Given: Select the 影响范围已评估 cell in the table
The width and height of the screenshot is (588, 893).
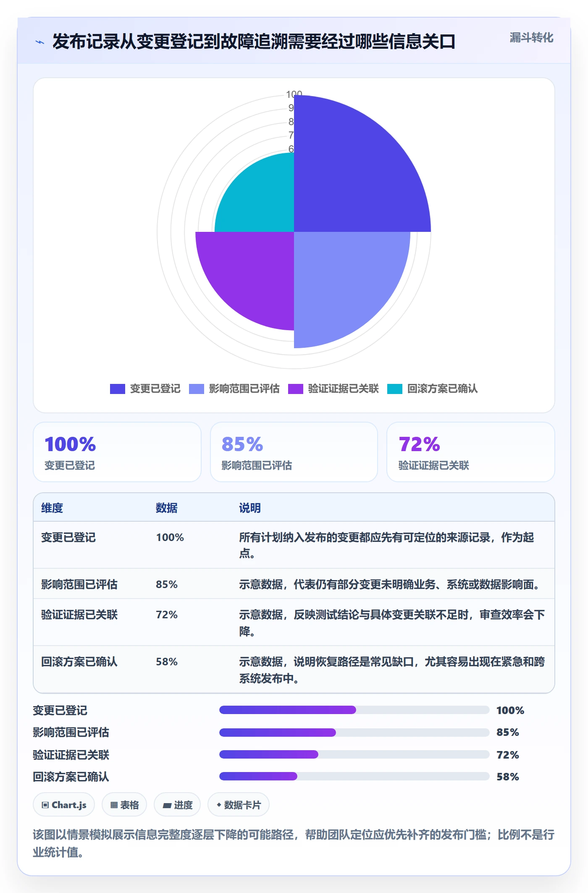Looking at the screenshot, I should point(79,584).
